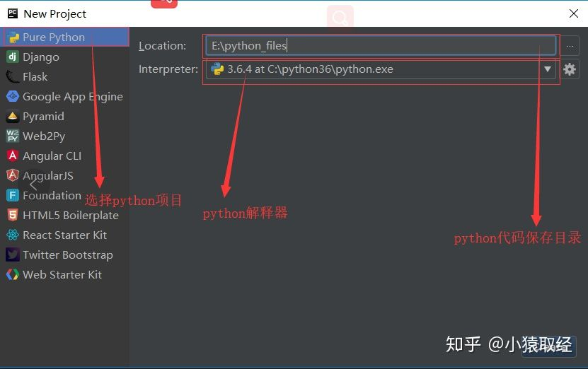Viewport: 588px width, 369px height.
Task: Choose Twitter Bootstrap template
Action: click(64, 254)
